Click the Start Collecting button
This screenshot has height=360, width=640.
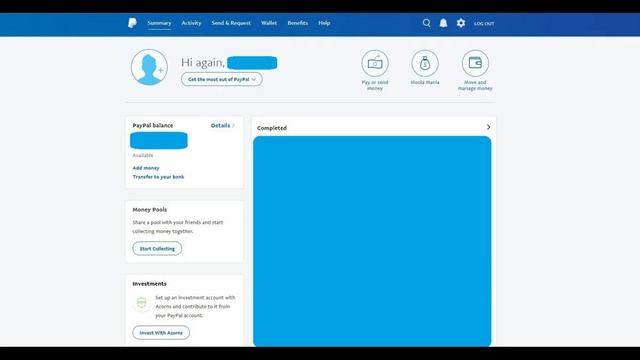157,249
